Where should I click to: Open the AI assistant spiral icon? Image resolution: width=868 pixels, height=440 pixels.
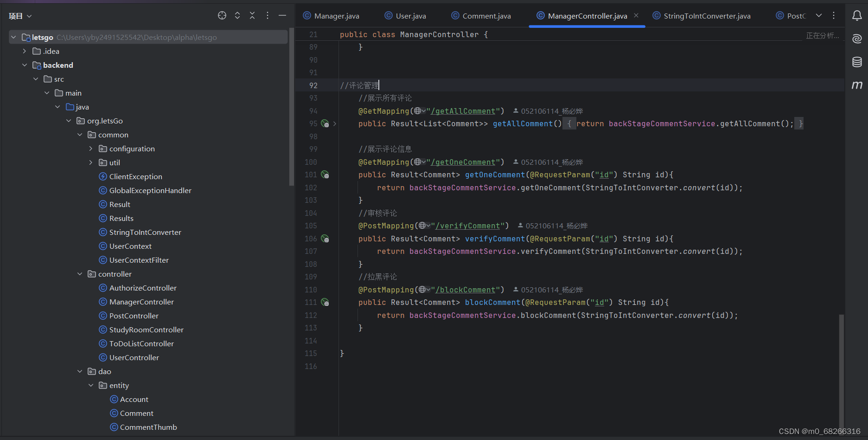857,39
